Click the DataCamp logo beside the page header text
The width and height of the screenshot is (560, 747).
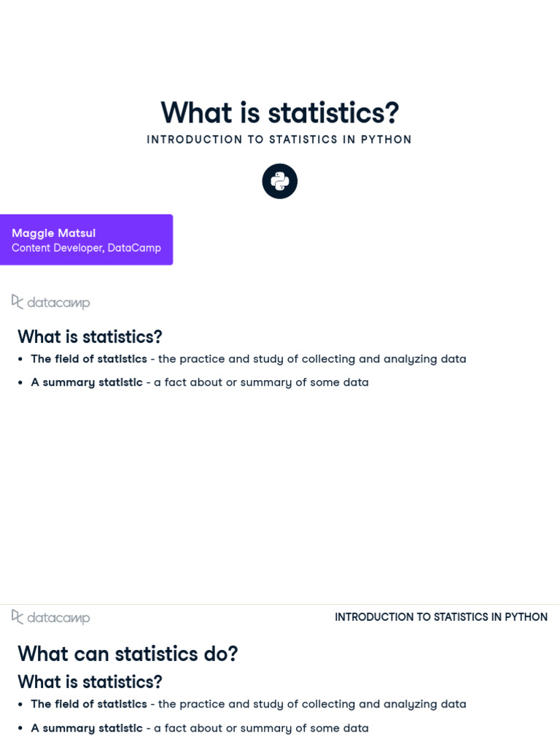(17, 616)
